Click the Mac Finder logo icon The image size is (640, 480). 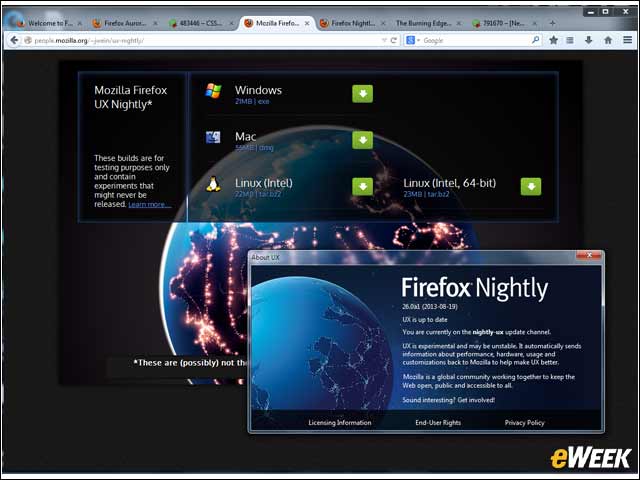click(x=213, y=137)
